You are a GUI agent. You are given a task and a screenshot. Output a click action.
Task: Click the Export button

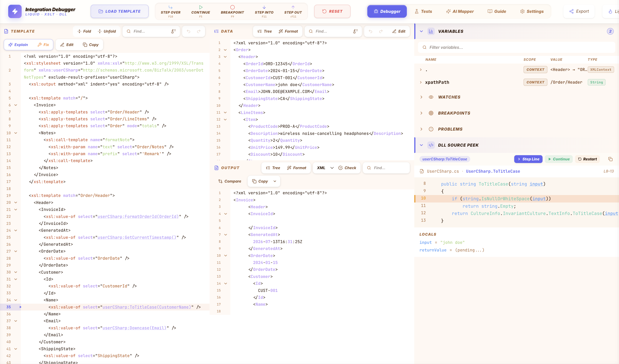click(x=579, y=11)
